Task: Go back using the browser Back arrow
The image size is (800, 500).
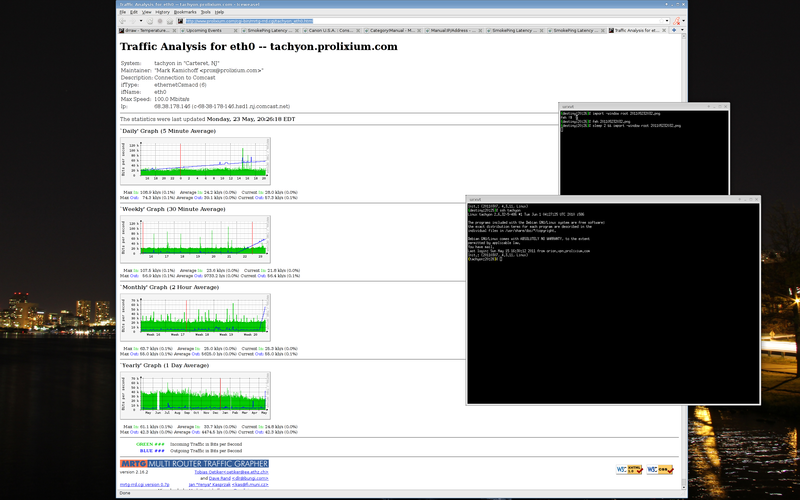Action: (122, 21)
